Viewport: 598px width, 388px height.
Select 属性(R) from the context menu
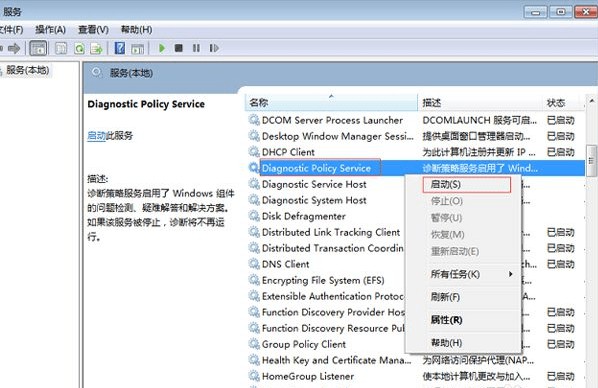447,320
